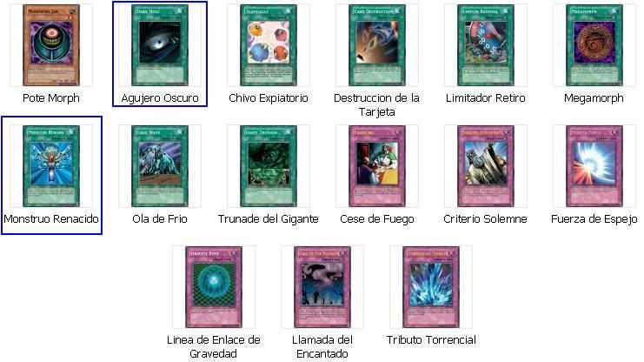Click the Llamada del Encantado card image
This screenshot has width=644, height=362.
click(322, 287)
